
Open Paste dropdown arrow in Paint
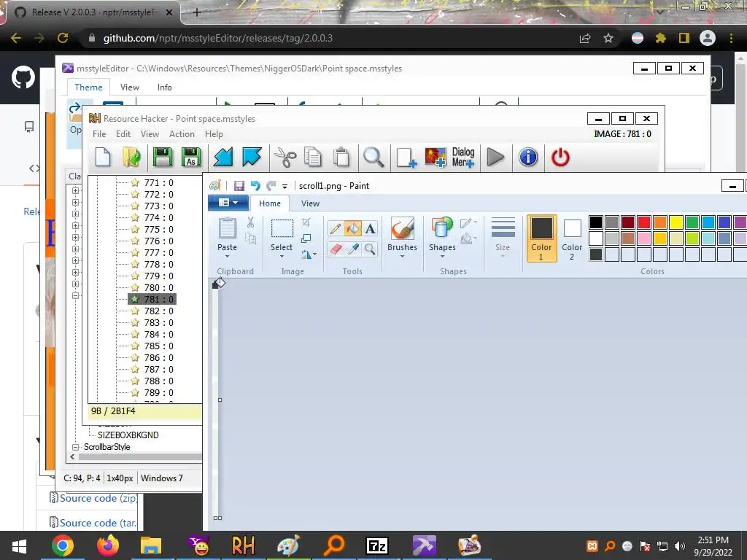[x=228, y=256]
